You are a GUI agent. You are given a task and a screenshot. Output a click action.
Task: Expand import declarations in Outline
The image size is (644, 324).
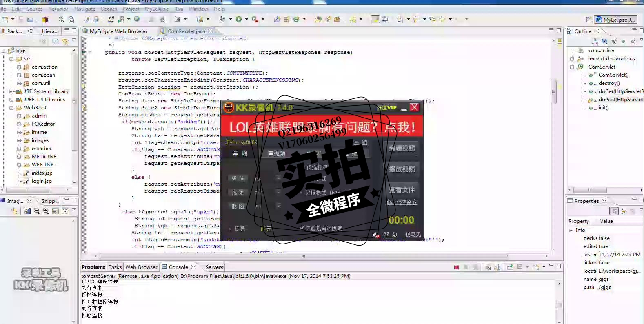[572, 59]
